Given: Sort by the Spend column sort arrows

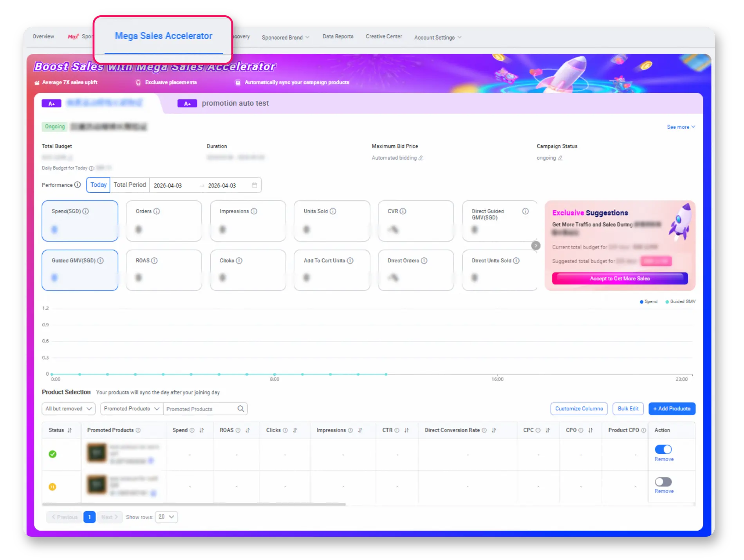Looking at the screenshot, I should (202, 430).
